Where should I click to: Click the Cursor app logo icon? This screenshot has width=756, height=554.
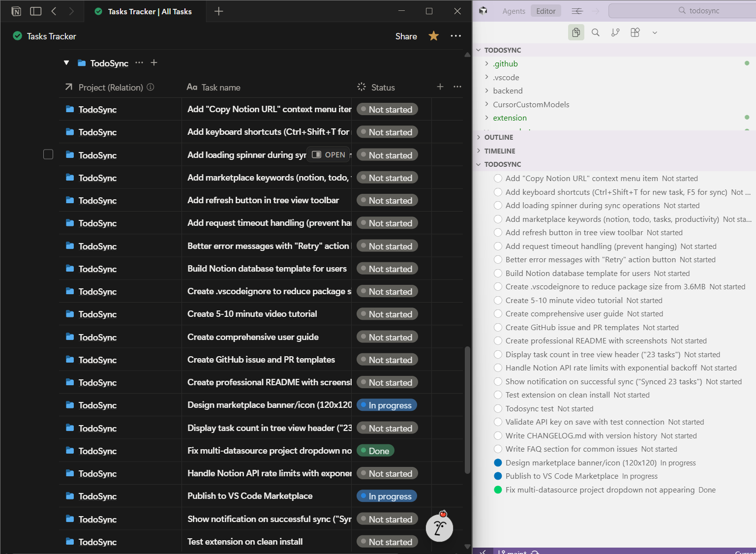pyautogui.click(x=483, y=11)
